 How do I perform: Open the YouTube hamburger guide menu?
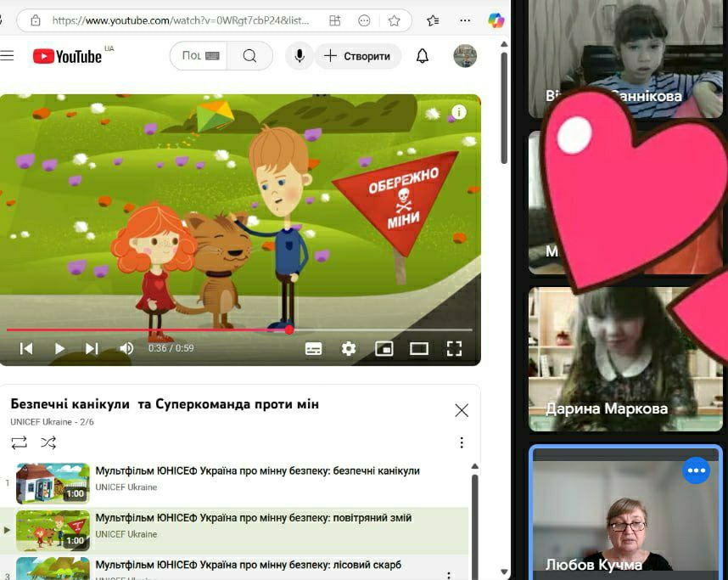click(7, 56)
